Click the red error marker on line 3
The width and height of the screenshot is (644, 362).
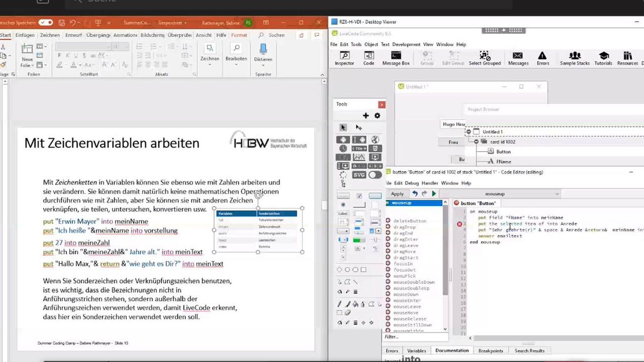point(459,224)
